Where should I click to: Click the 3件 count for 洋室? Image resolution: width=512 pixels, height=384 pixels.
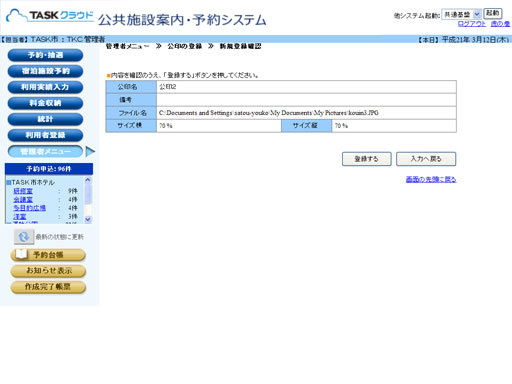[73, 216]
